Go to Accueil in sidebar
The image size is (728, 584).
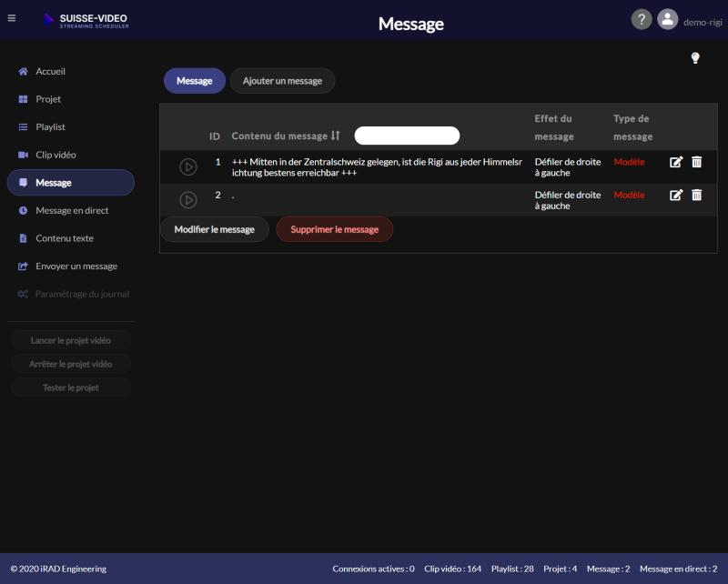pyautogui.click(x=71, y=72)
